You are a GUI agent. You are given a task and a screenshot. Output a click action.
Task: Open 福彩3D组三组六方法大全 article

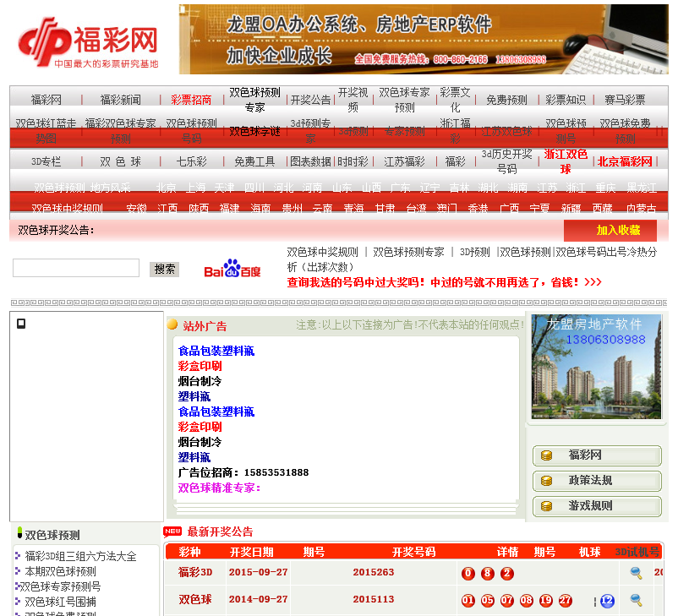tap(80, 556)
